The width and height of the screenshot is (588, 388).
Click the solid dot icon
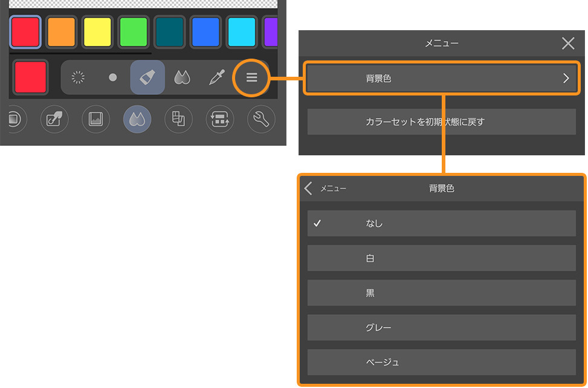pyautogui.click(x=112, y=77)
